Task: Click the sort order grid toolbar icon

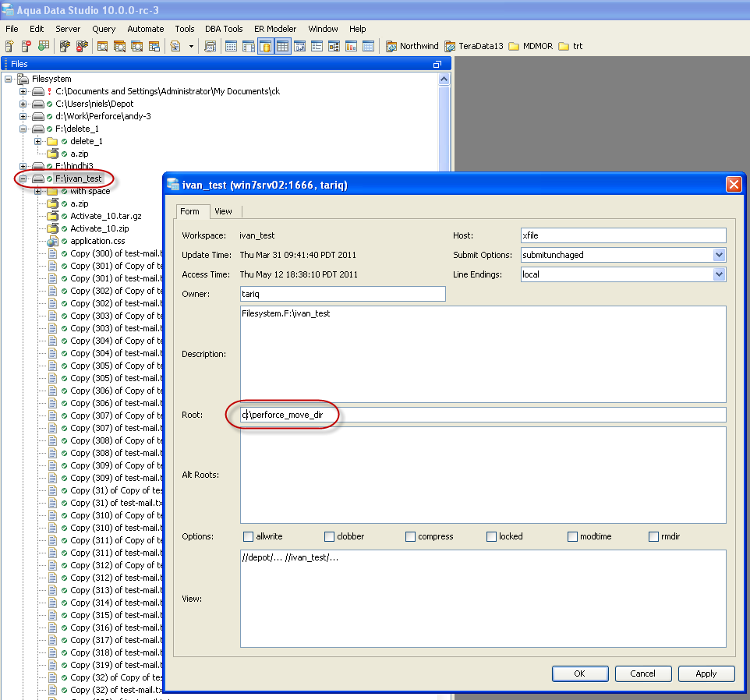Action: 300,46
